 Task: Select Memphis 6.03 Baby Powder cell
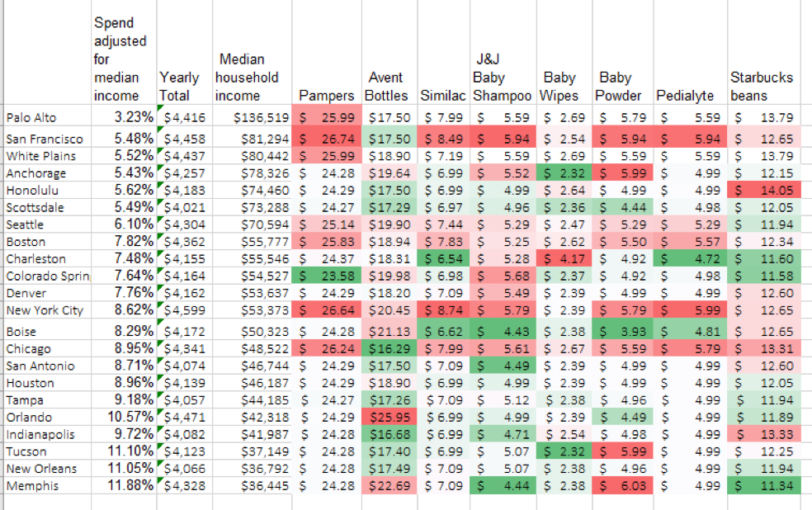pos(623,484)
